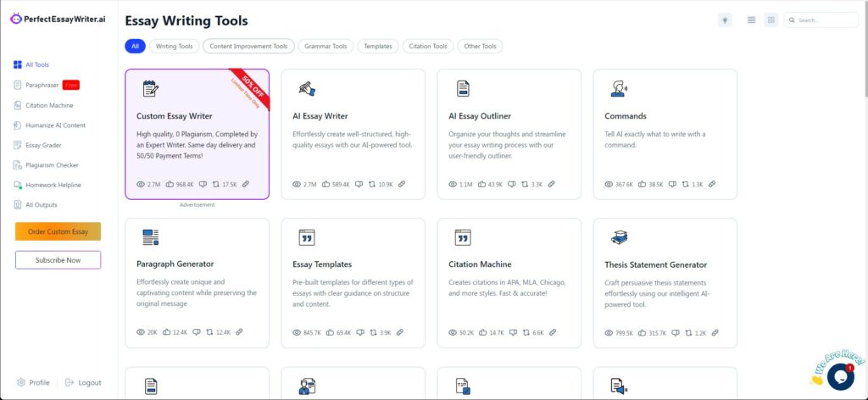
Task: Click the Essay Templates quote icon
Action: pos(307,237)
